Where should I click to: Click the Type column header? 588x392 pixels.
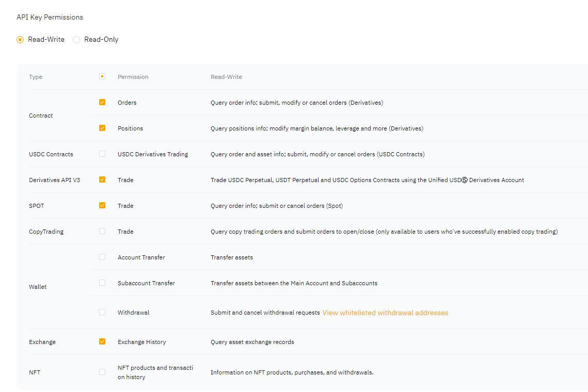(36, 77)
